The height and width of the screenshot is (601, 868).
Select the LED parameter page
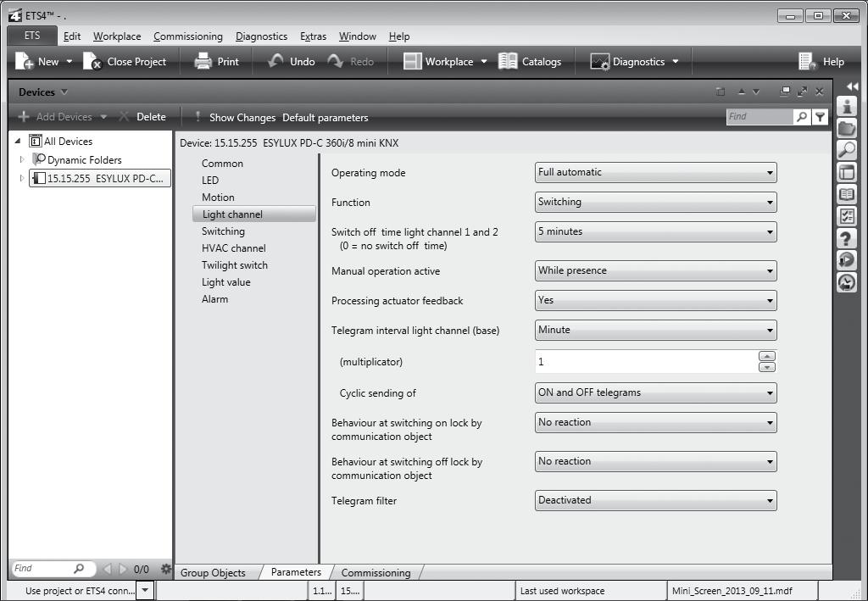[x=210, y=181]
